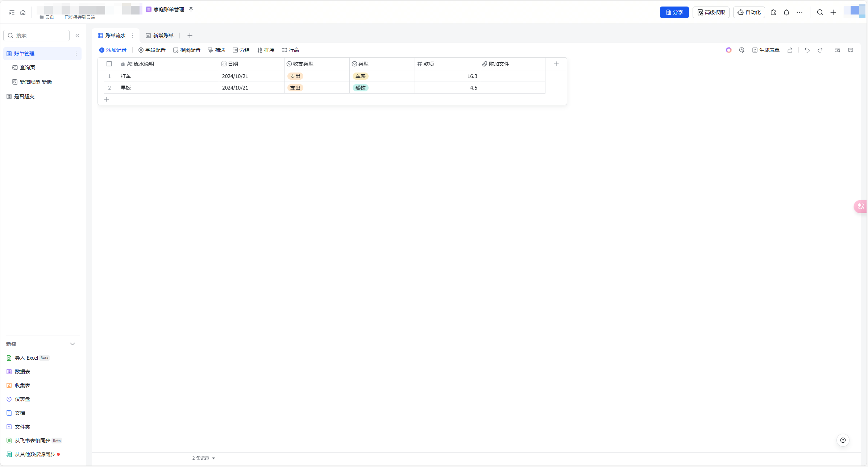Open the notification bell
Viewport: 868px width, 467px height.
pos(786,12)
